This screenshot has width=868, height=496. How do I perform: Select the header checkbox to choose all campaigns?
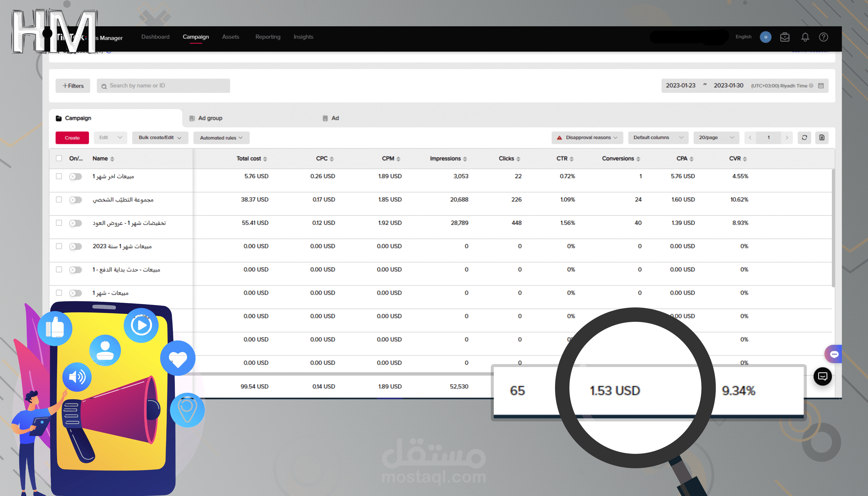[x=59, y=158]
